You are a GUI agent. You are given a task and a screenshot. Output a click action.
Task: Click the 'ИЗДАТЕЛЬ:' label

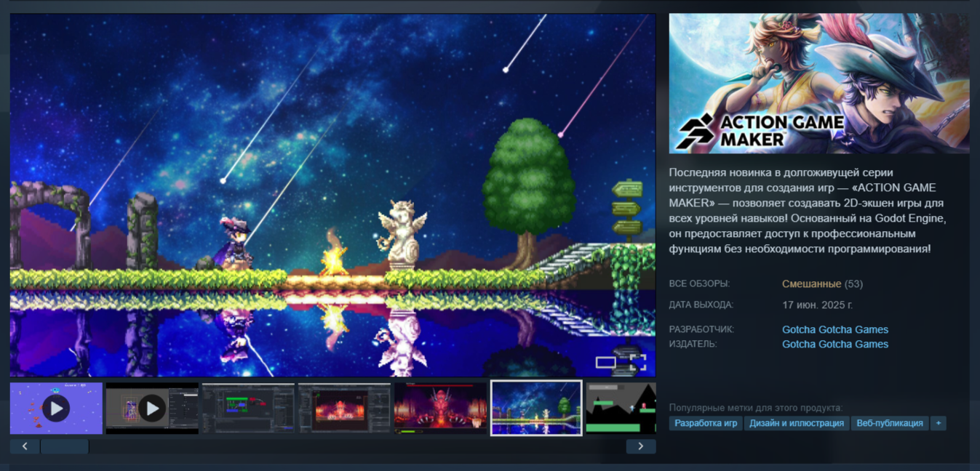click(693, 344)
